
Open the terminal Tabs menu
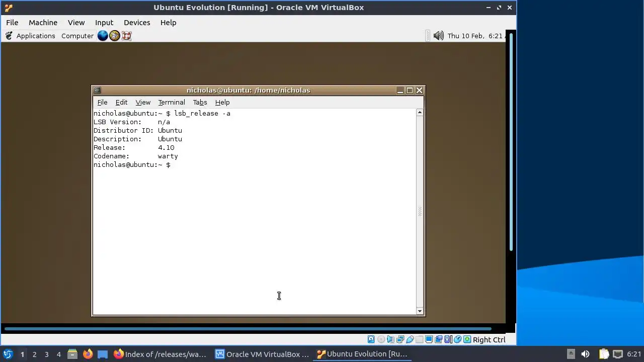pos(200,102)
